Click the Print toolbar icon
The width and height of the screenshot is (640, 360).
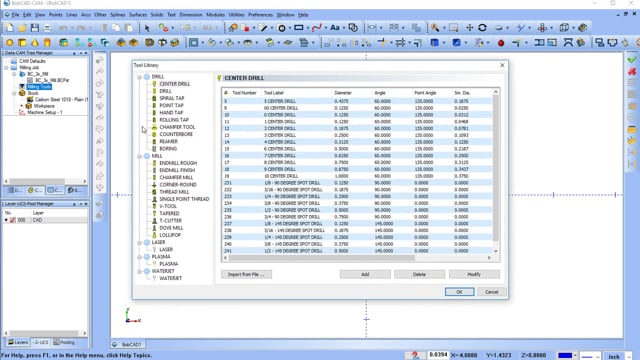tap(47, 28)
